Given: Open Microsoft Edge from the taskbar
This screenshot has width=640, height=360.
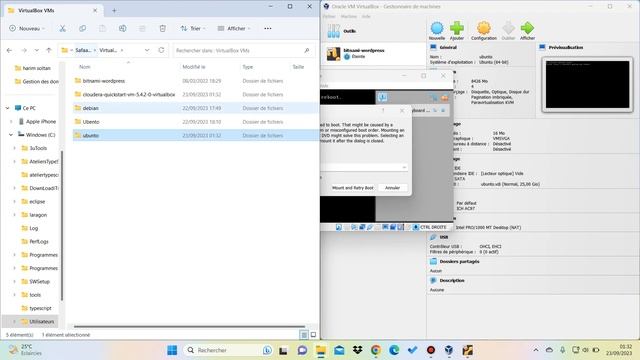Looking at the screenshot, I should pos(394,350).
